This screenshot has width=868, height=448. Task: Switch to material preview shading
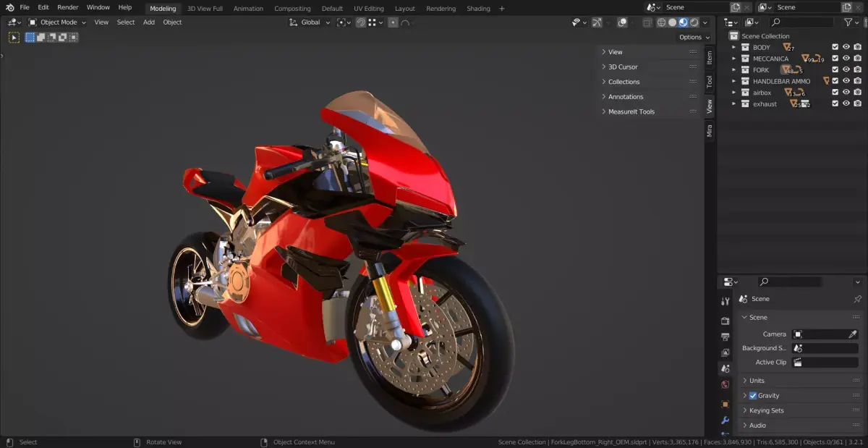coord(683,22)
